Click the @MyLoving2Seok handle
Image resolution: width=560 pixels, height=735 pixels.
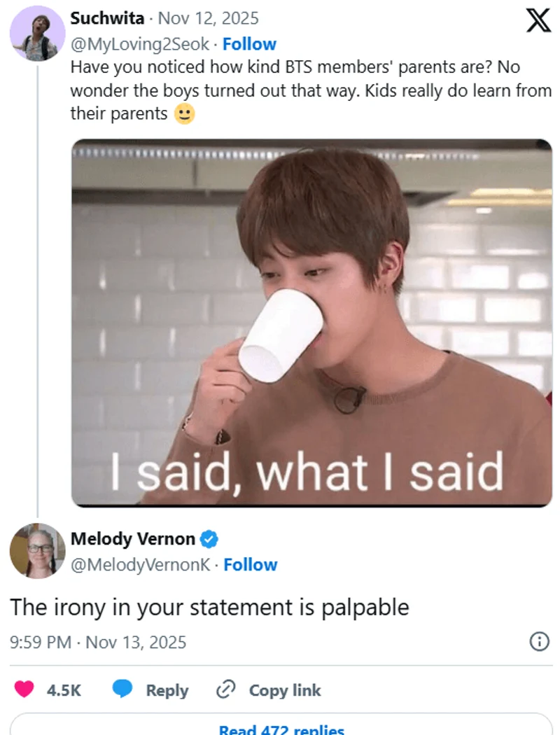click(x=140, y=44)
